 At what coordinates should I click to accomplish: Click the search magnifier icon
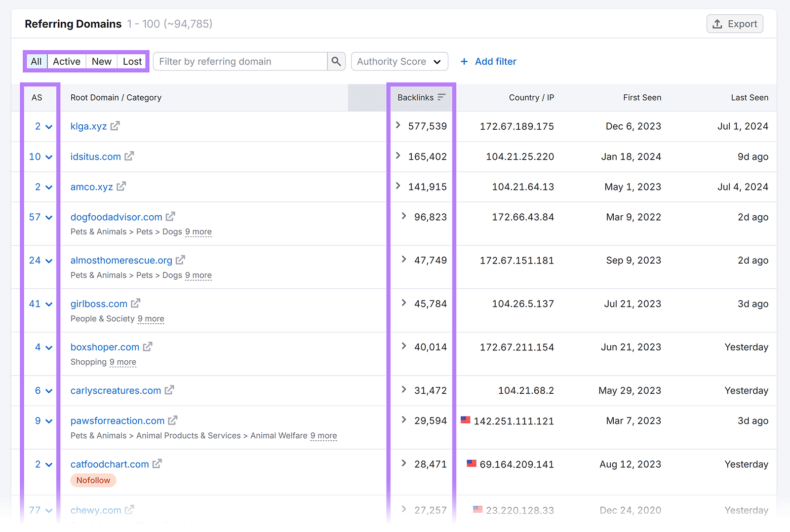(x=336, y=61)
